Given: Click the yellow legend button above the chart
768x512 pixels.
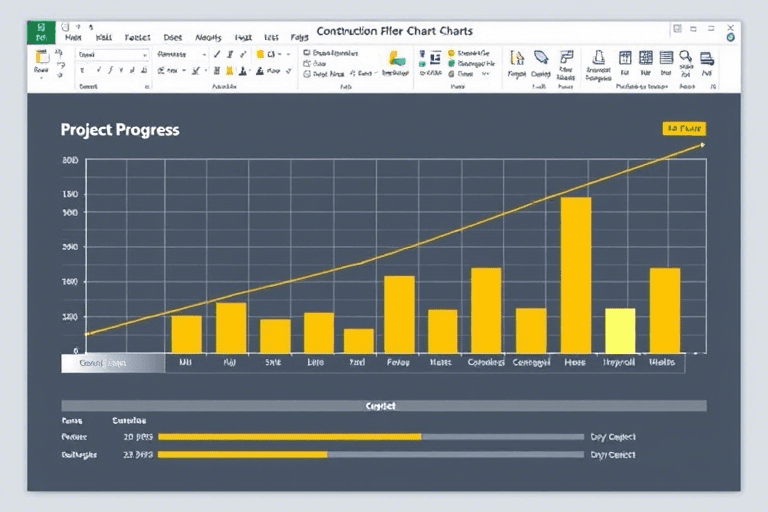Looking at the screenshot, I should point(684,128).
